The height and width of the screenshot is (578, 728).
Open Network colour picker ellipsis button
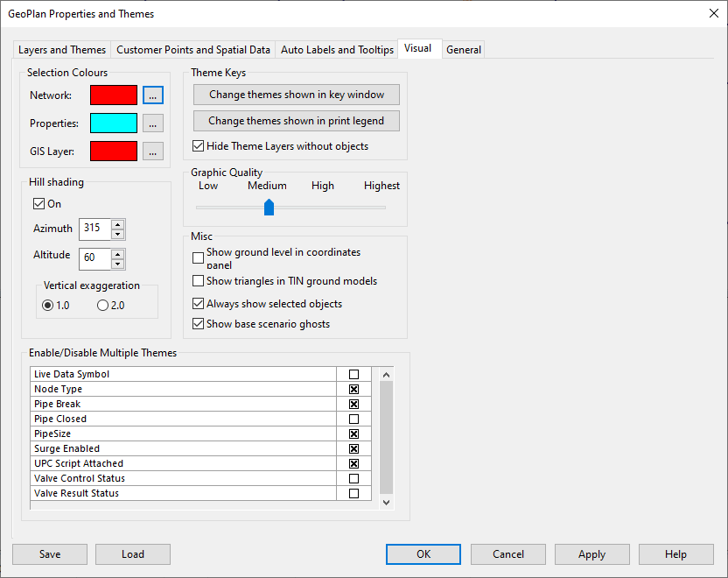[153, 95]
